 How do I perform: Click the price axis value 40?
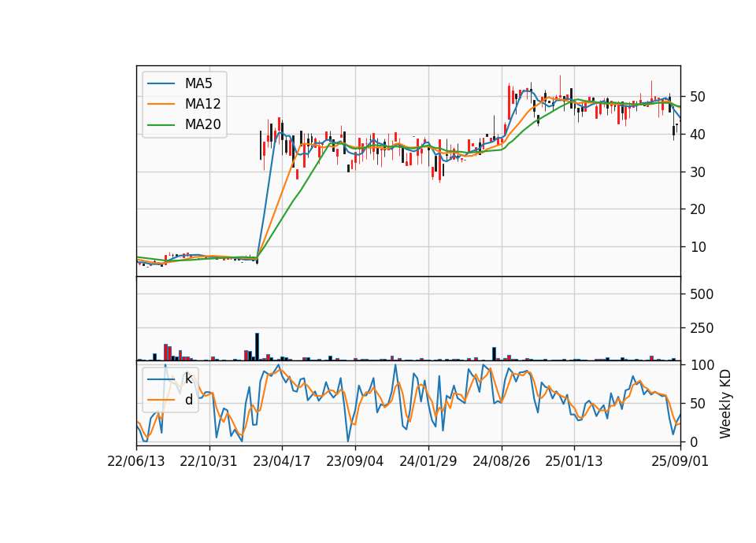(698, 135)
